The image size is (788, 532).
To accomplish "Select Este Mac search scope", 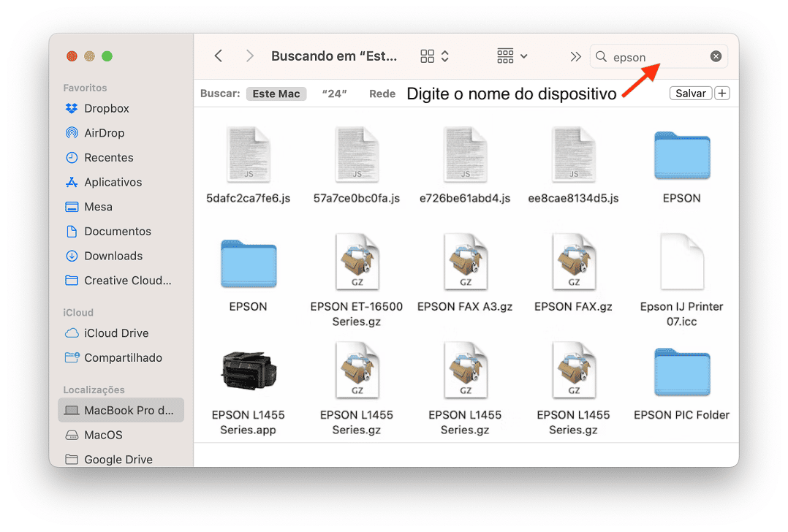I will (276, 94).
